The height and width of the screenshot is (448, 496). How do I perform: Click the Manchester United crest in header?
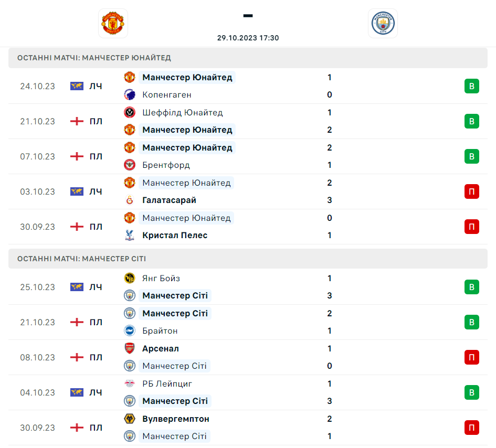click(x=113, y=23)
